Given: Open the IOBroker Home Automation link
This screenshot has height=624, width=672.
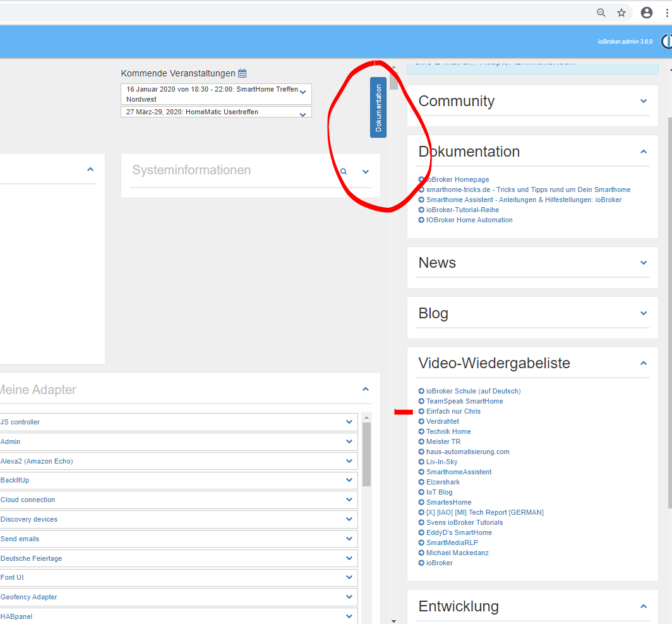Looking at the screenshot, I should [469, 220].
